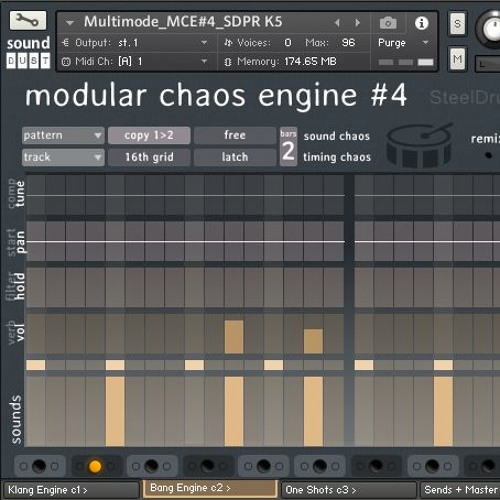Toggle the 16th grid button

[149, 157]
